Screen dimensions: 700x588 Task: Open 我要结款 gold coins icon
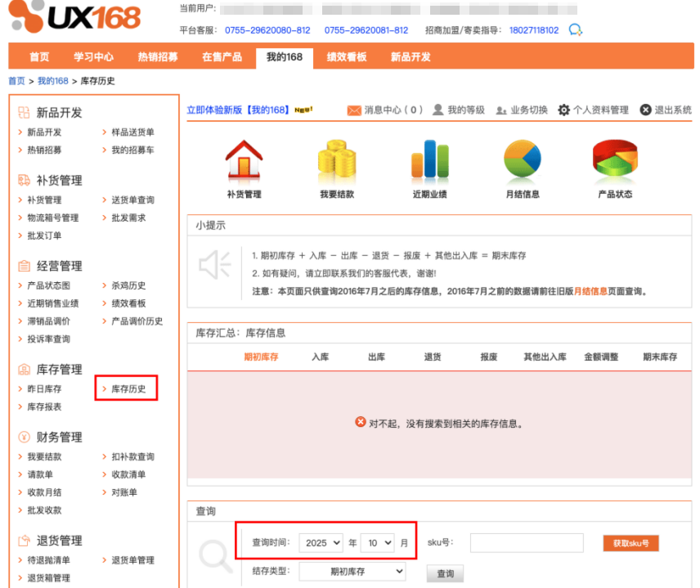pos(336,161)
